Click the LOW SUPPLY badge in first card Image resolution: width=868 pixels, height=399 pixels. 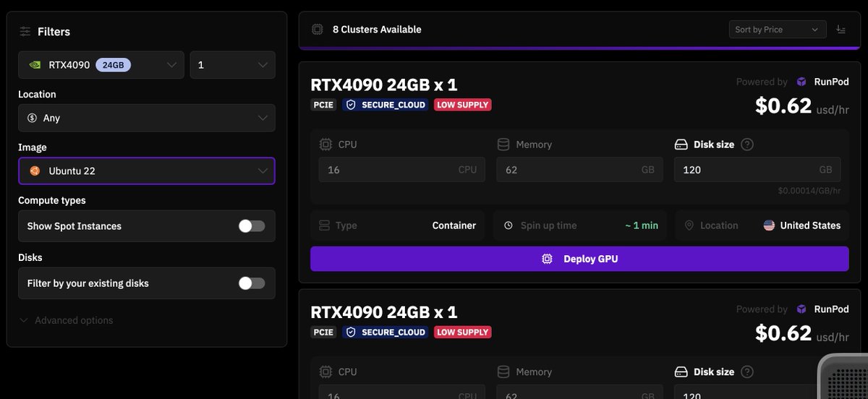click(x=463, y=105)
